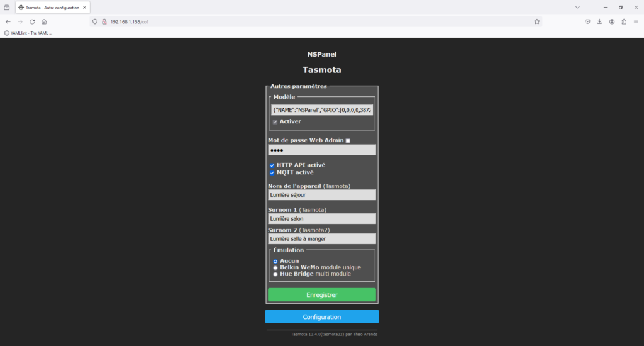
Task: Open the Pocket save icon
Action: click(588, 22)
